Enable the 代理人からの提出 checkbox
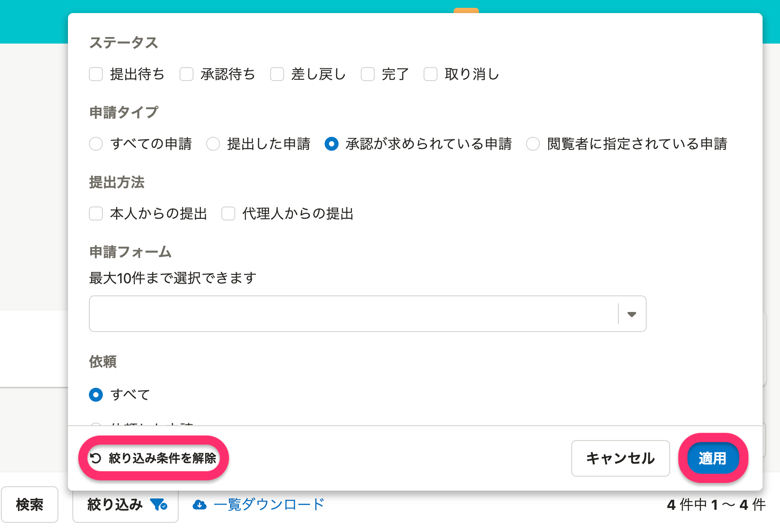 [x=228, y=213]
